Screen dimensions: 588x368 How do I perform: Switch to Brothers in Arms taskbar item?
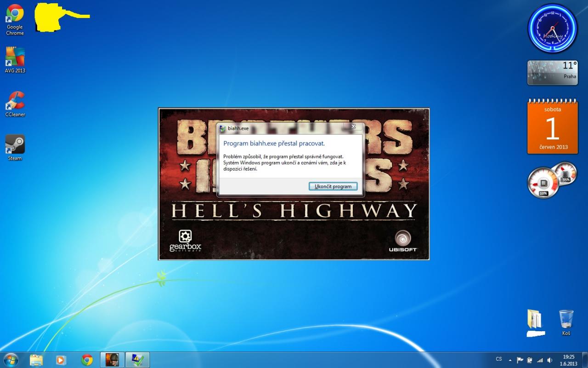[113, 360]
